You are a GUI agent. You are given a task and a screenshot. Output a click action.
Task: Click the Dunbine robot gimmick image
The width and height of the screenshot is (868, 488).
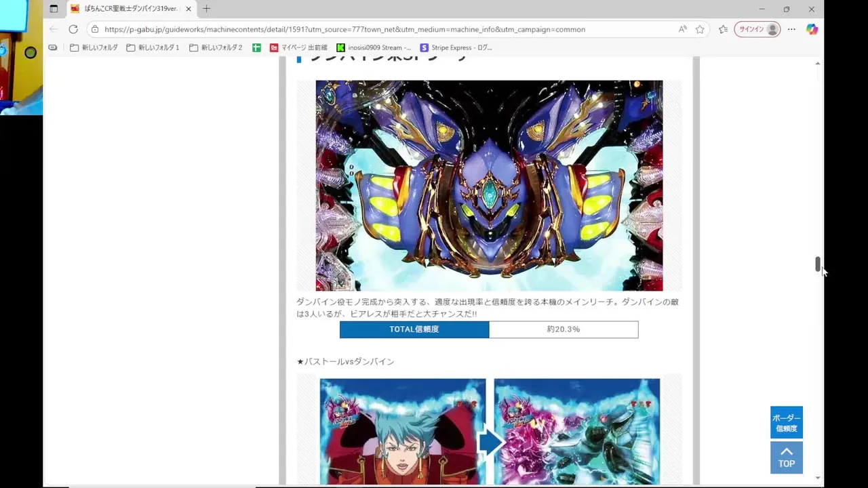(489, 186)
